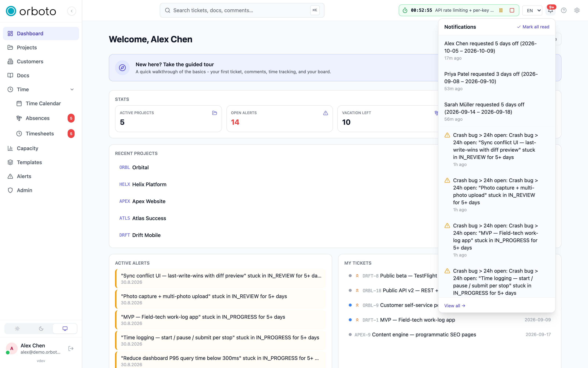Open the help question mark icon
The width and height of the screenshot is (588, 368).
coord(564,10)
